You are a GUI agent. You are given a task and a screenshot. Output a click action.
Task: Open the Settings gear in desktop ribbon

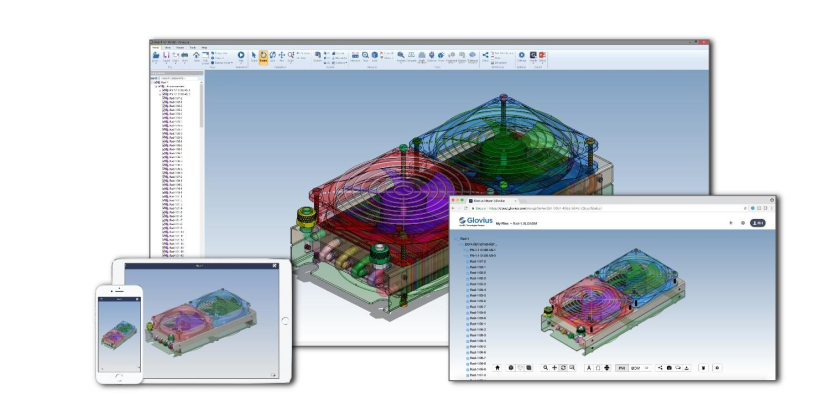pyautogui.click(x=521, y=56)
